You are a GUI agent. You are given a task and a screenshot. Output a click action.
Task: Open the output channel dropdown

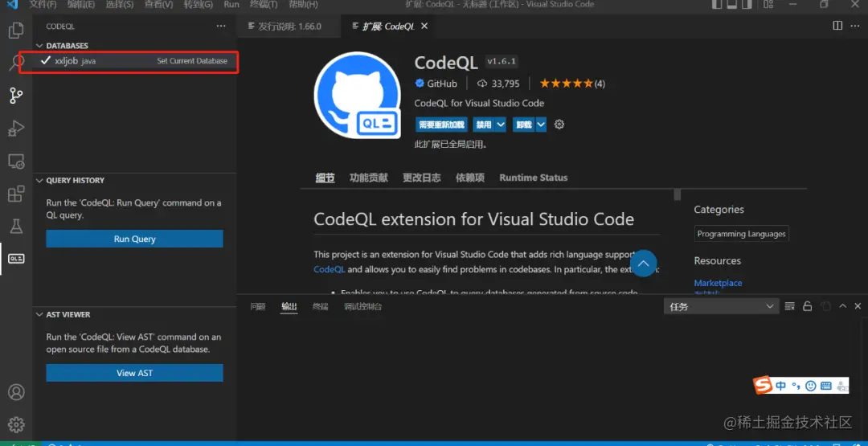[721, 306]
